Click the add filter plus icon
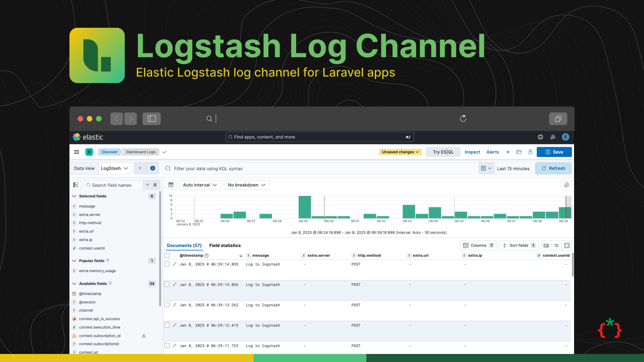 coord(153,168)
